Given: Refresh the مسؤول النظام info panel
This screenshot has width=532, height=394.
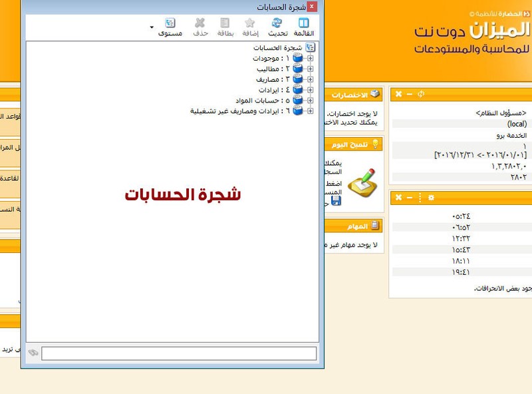Looking at the screenshot, I should pos(421,94).
